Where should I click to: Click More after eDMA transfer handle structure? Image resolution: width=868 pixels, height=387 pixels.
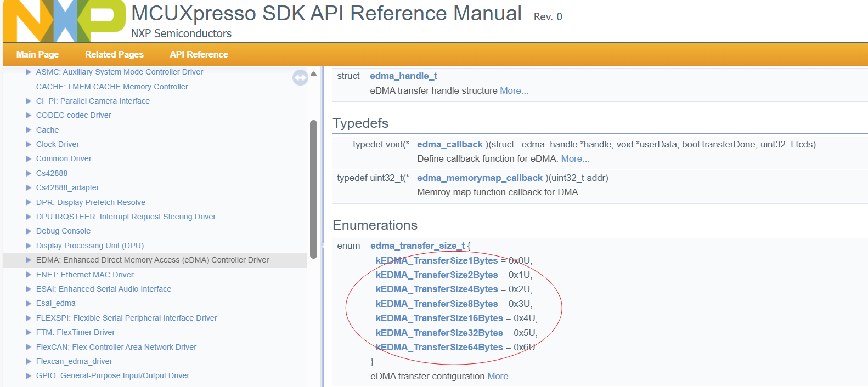tap(514, 90)
